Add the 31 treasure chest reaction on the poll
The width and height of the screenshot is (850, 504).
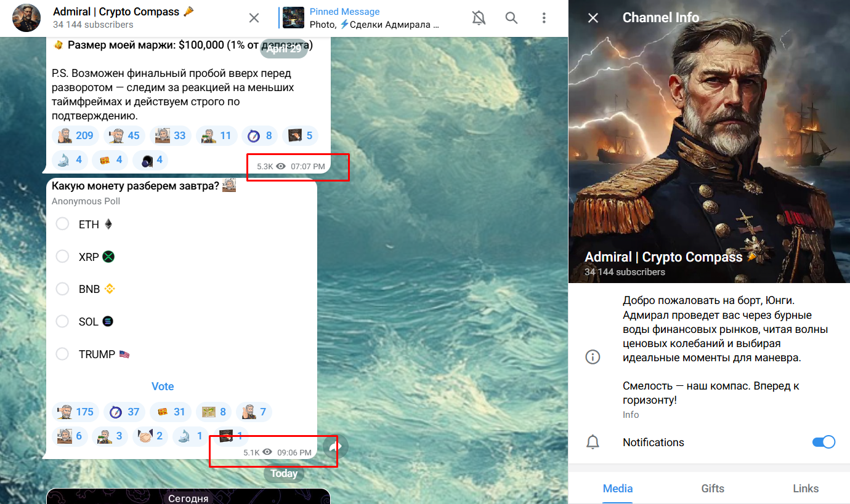(x=170, y=412)
